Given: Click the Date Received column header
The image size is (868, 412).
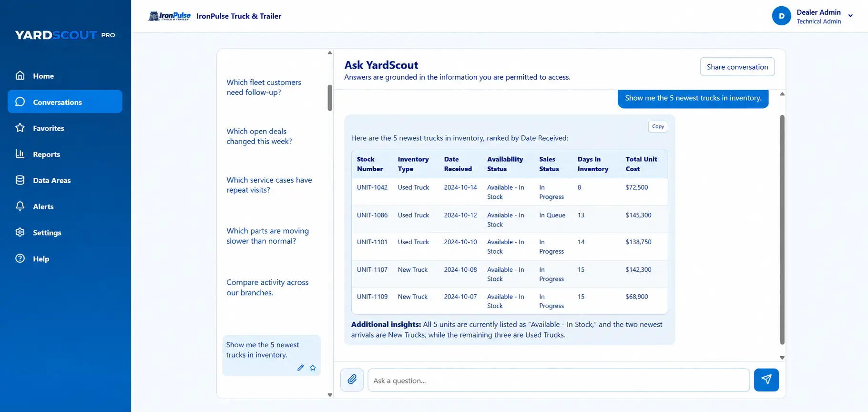Looking at the screenshot, I should click(x=458, y=164).
